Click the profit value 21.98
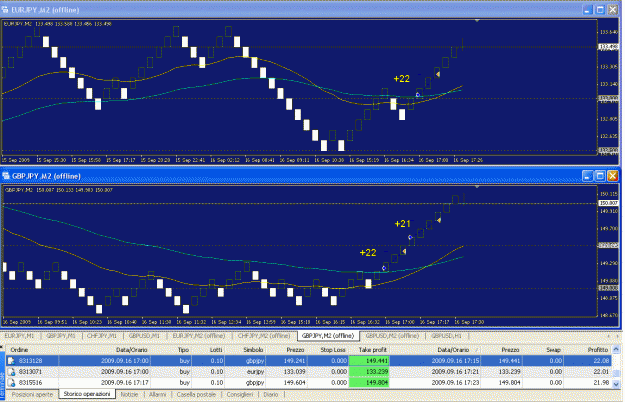Screen dimensions: 625x402 [x=601, y=383]
